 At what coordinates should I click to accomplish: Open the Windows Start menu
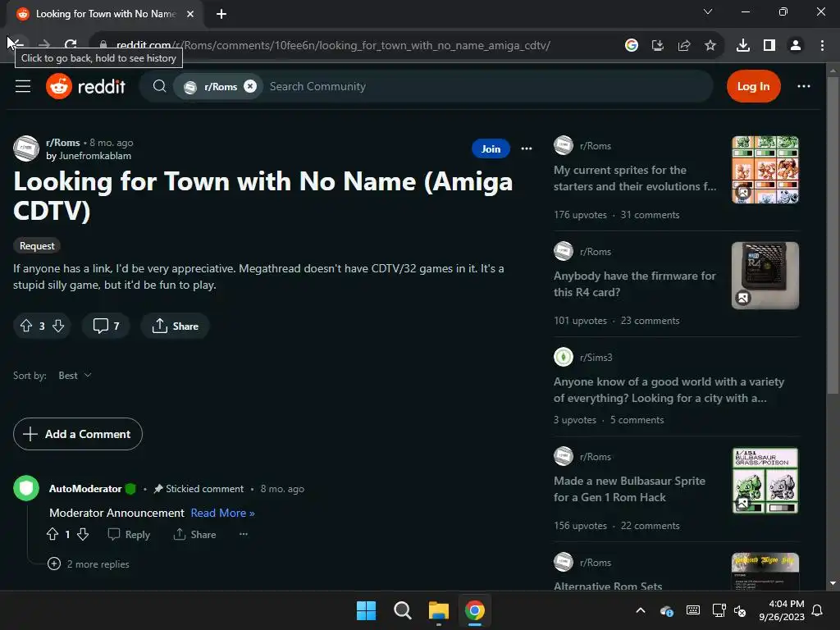point(367,610)
